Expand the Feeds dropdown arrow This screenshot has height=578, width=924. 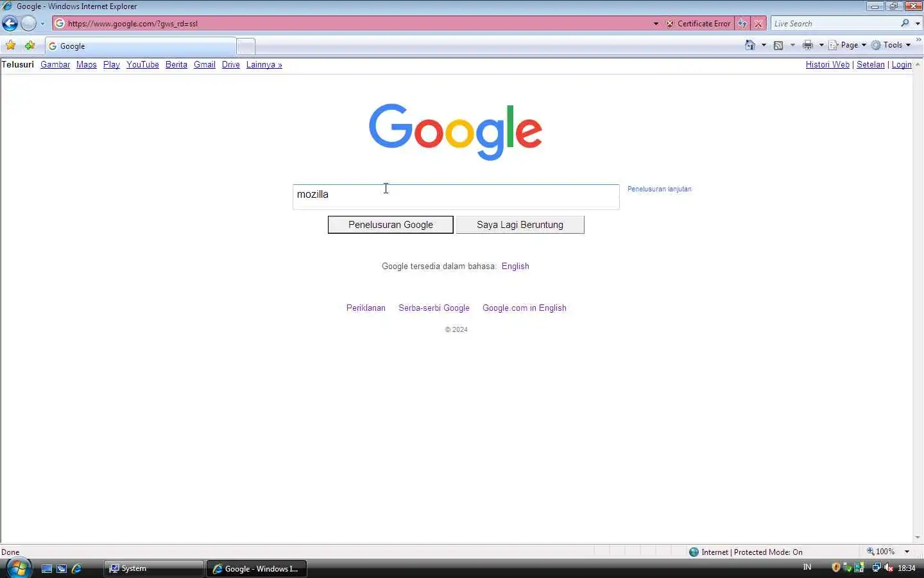(792, 45)
